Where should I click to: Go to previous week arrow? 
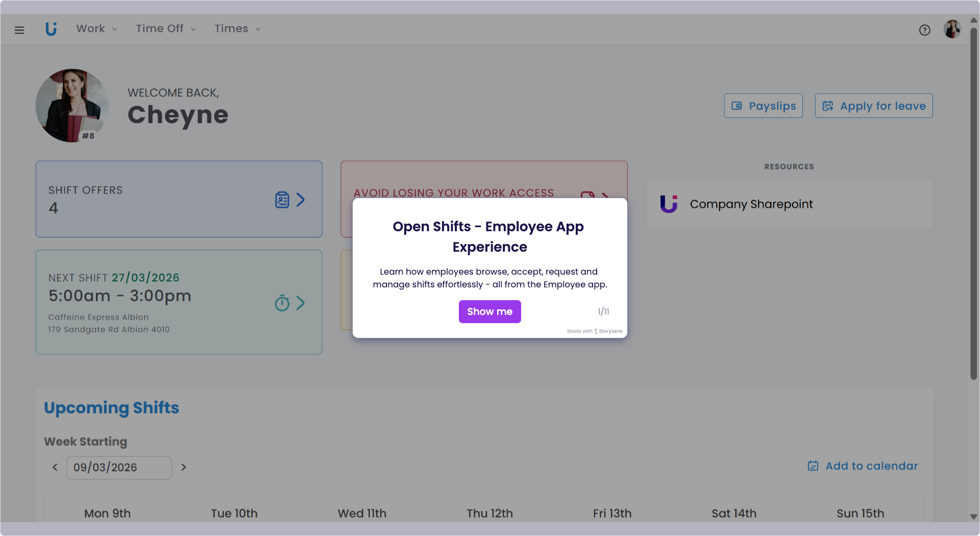click(55, 467)
